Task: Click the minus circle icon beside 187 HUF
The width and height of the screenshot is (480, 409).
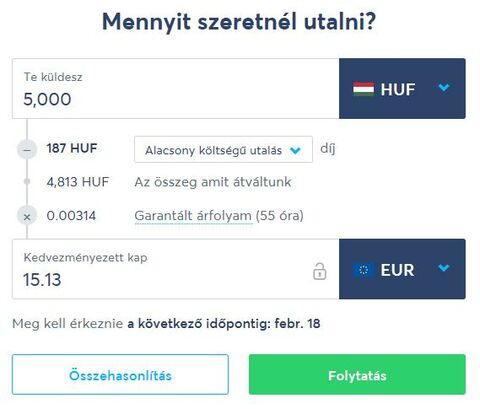Action: (x=27, y=150)
